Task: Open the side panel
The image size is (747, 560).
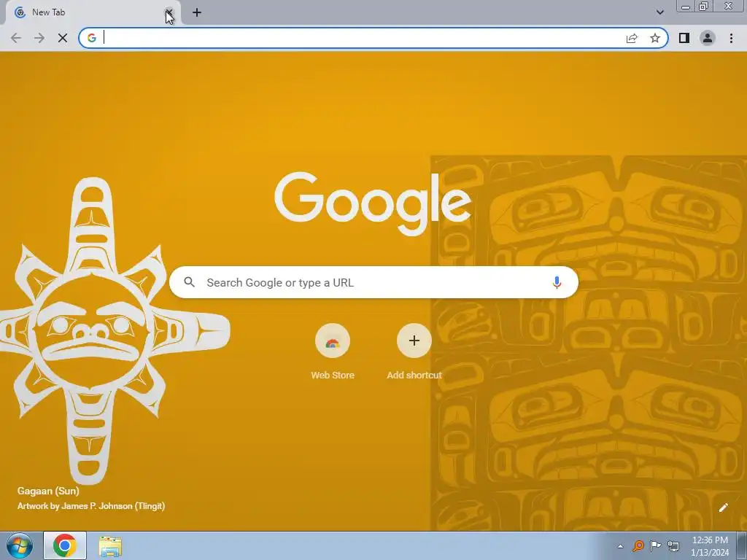Action: tap(684, 38)
